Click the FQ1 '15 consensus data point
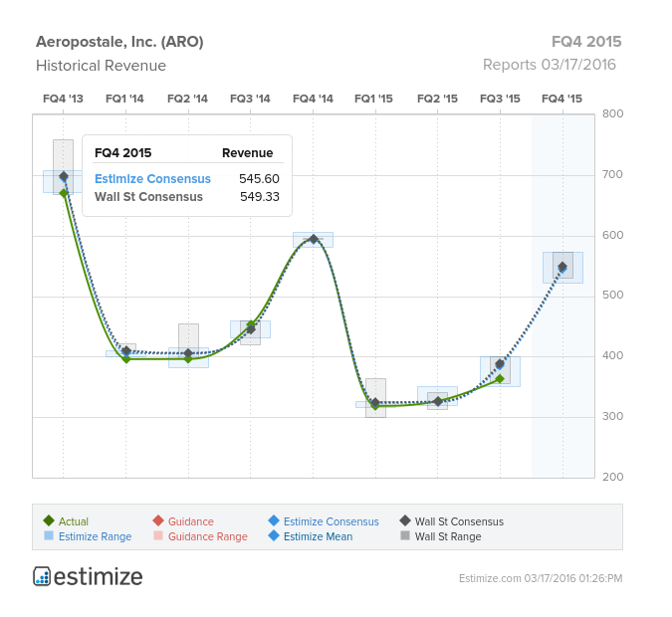672x617 pixels. point(375,402)
